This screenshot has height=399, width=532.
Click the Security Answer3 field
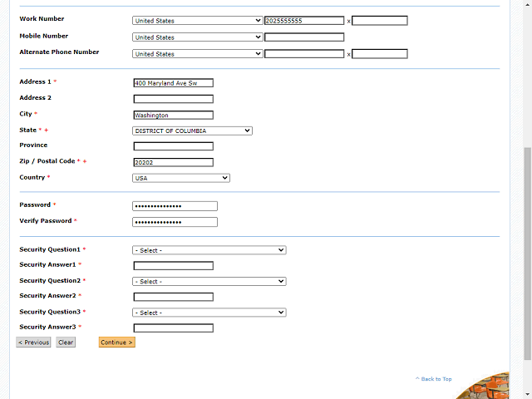174,328
